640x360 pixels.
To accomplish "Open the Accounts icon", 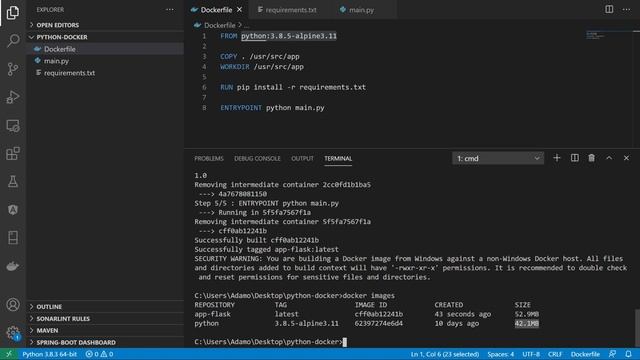I will tap(13, 304).
